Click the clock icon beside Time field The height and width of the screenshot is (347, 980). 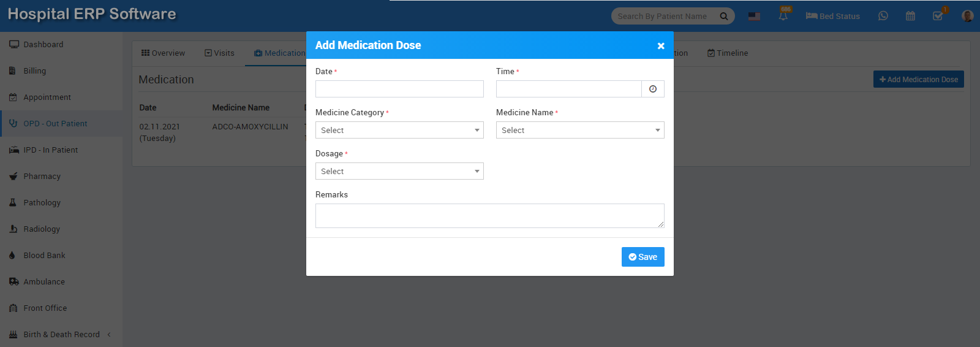(x=653, y=89)
